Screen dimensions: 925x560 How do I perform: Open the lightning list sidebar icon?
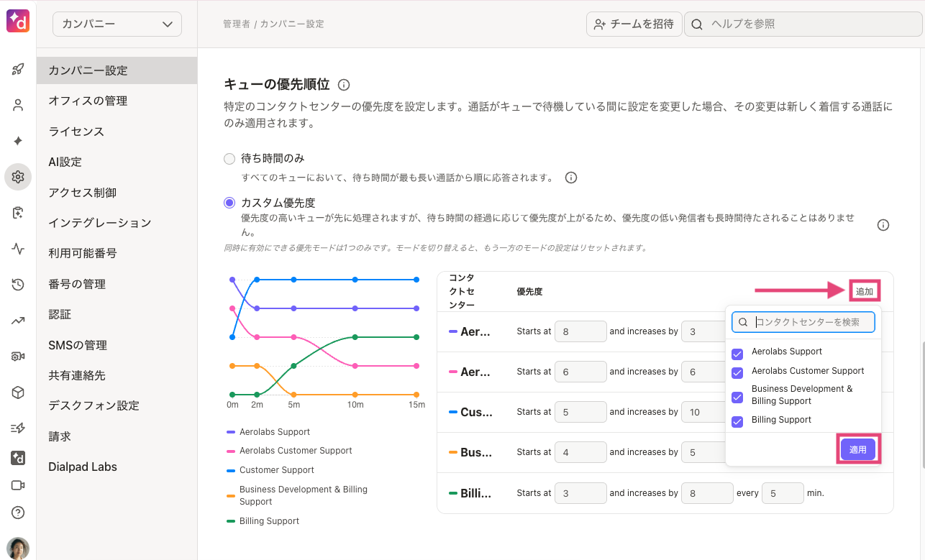(18, 428)
